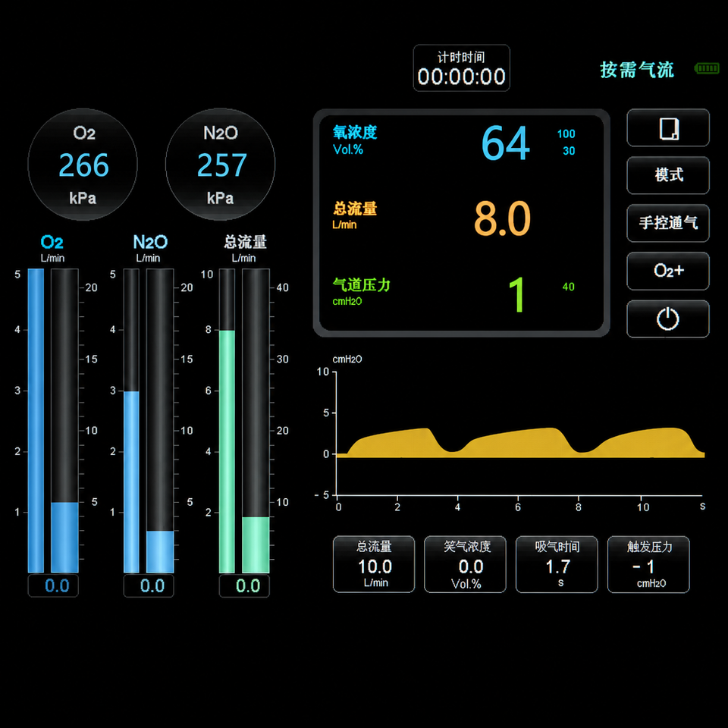Open the 模式 mode button
Image resolution: width=728 pixels, height=728 pixels.
(667, 175)
